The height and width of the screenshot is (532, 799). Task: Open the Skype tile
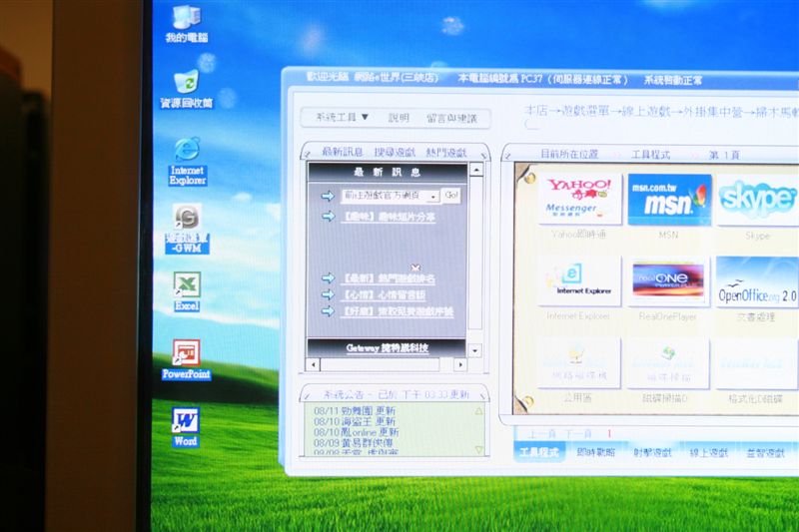pos(757,200)
